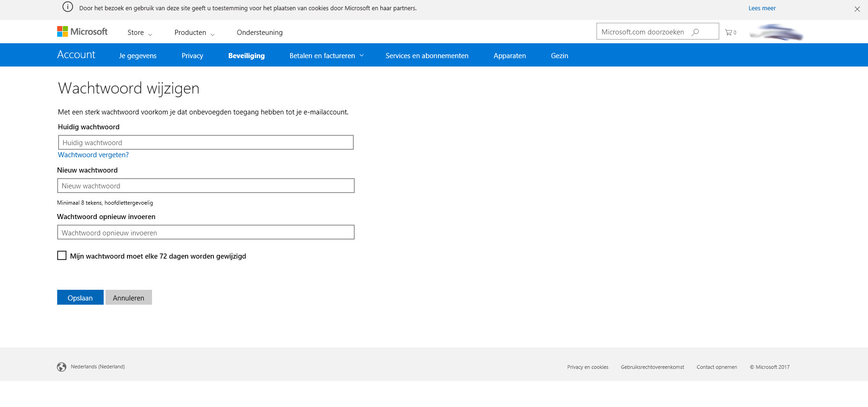Expand the Producten dropdown menu
Screen dimensions: 868x407
click(x=194, y=33)
